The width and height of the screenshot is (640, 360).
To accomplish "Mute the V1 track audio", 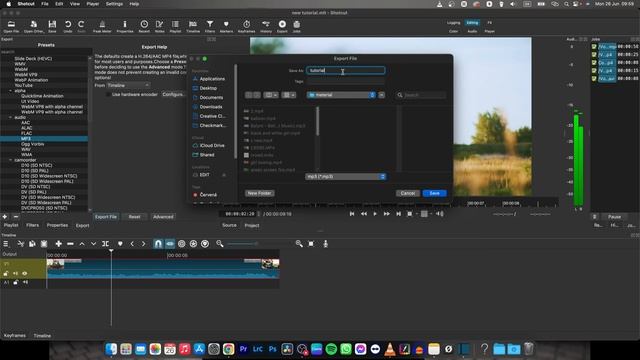I will coord(16,273).
